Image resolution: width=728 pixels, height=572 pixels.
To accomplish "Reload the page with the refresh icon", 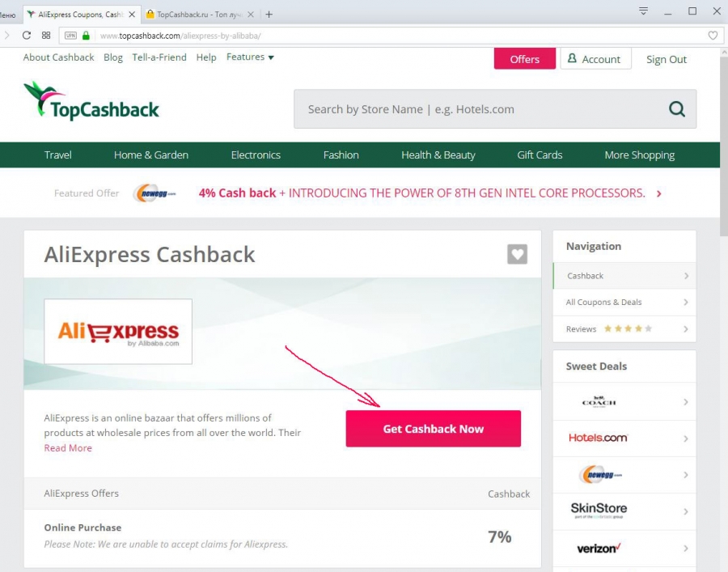I will pos(27,36).
